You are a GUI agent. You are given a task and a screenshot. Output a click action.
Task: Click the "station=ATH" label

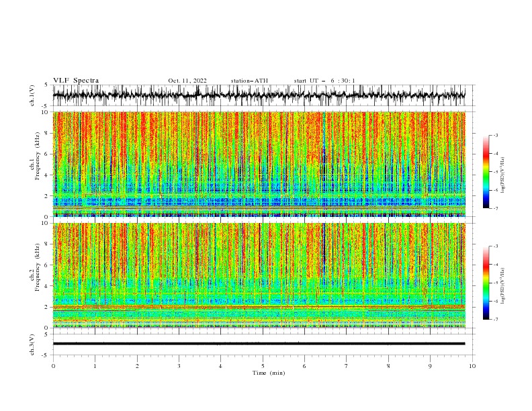click(x=249, y=81)
